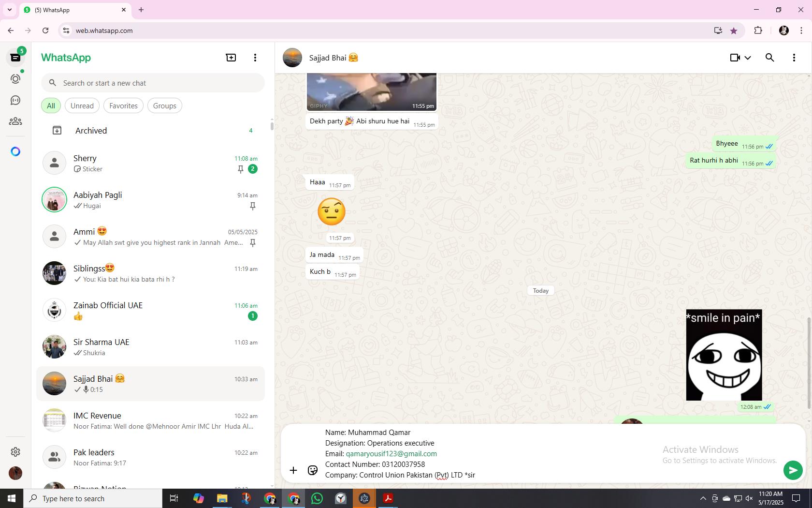
Task: Open Aabiyah Pagli chat
Action: click(x=151, y=200)
